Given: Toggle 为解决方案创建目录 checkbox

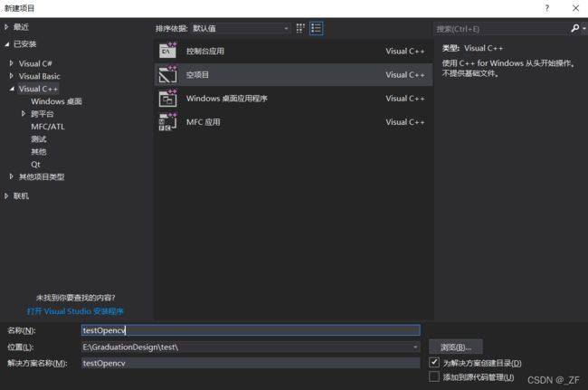Looking at the screenshot, I should click(434, 362).
